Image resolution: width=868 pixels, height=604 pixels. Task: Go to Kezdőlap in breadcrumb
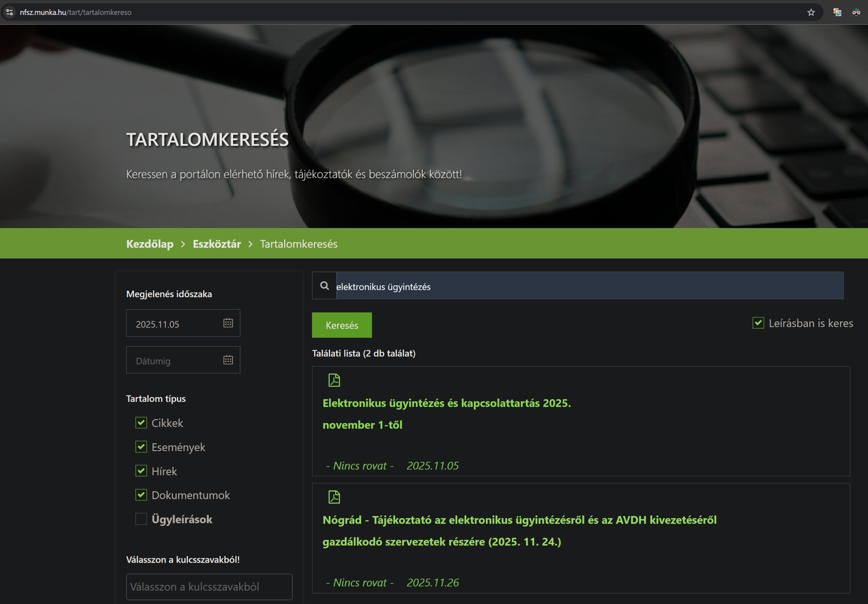150,244
